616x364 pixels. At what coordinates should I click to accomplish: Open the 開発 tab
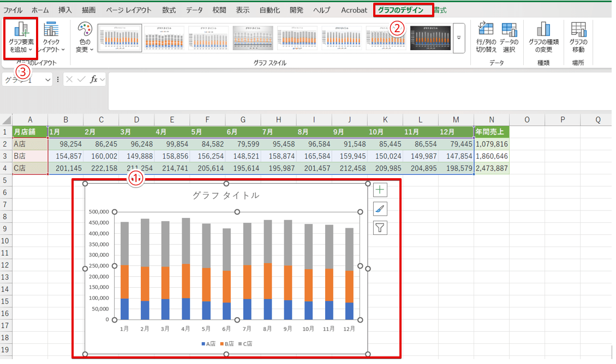(297, 10)
